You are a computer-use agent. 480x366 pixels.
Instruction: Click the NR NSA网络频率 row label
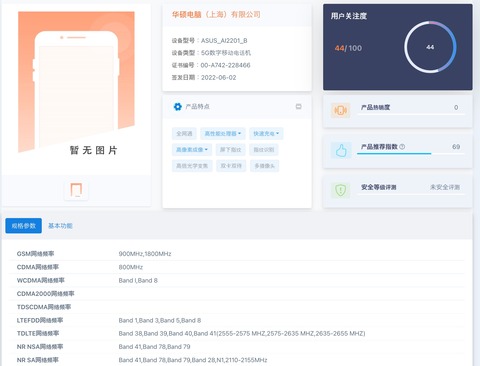pyautogui.click(x=40, y=347)
